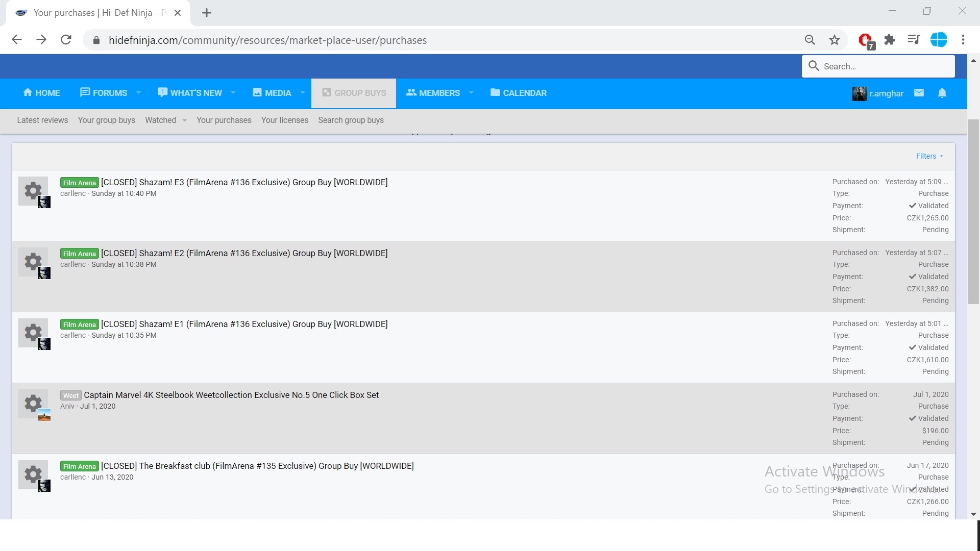Viewport: 980px width, 551px height.
Task: Open the Chrome three-dot menu
Action: 963,40
